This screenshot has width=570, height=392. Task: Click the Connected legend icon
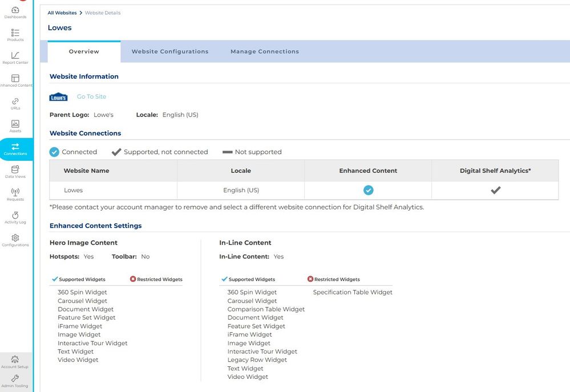[x=54, y=152]
